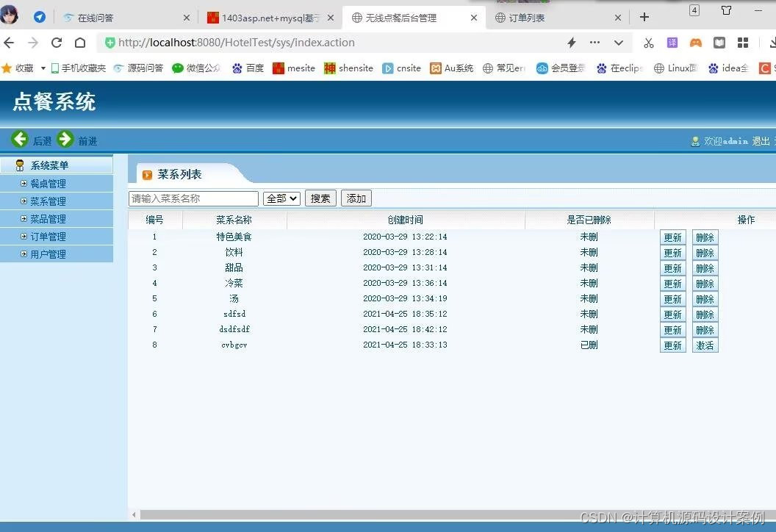The height and width of the screenshot is (532, 776).
Task: Click the 请输入菜系名称 search field
Action: click(x=193, y=198)
